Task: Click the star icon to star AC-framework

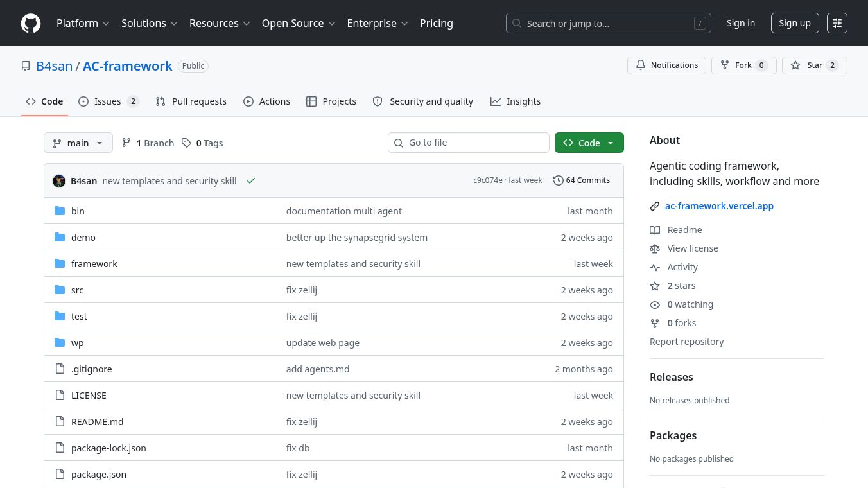Action: click(x=795, y=65)
